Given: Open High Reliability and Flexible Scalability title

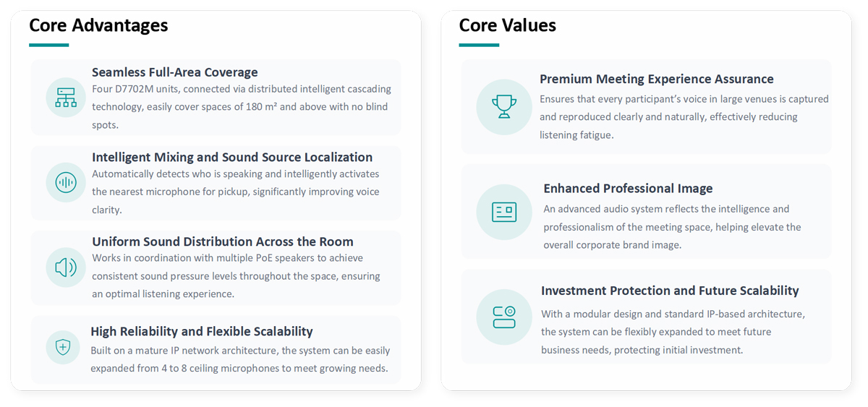Looking at the screenshot, I should coord(202,331).
